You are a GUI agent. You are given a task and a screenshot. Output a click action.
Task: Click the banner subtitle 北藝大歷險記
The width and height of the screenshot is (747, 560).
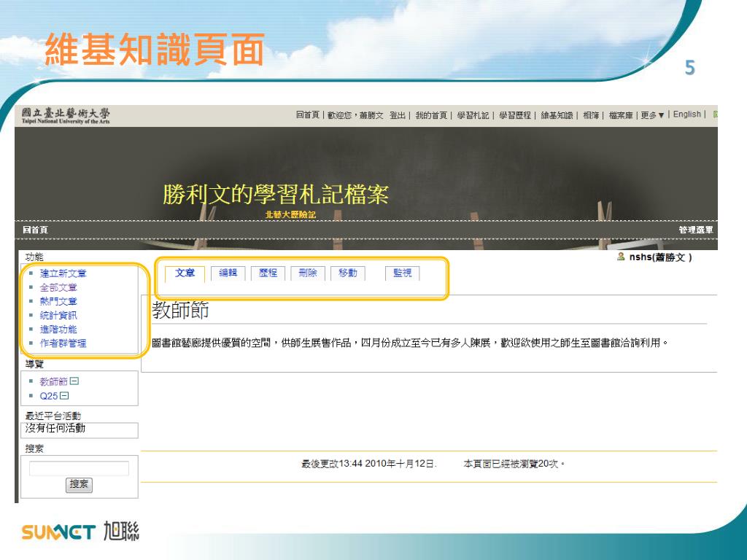pyautogui.click(x=290, y=215)
